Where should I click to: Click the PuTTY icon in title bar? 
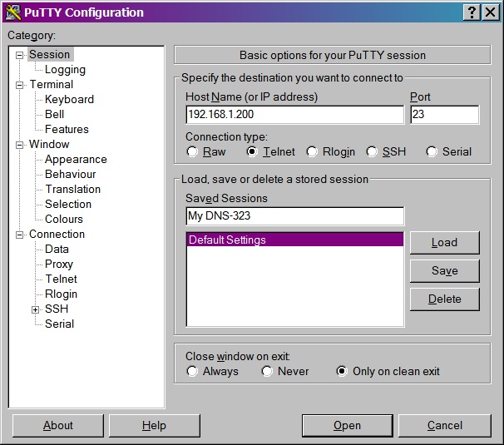13,12
